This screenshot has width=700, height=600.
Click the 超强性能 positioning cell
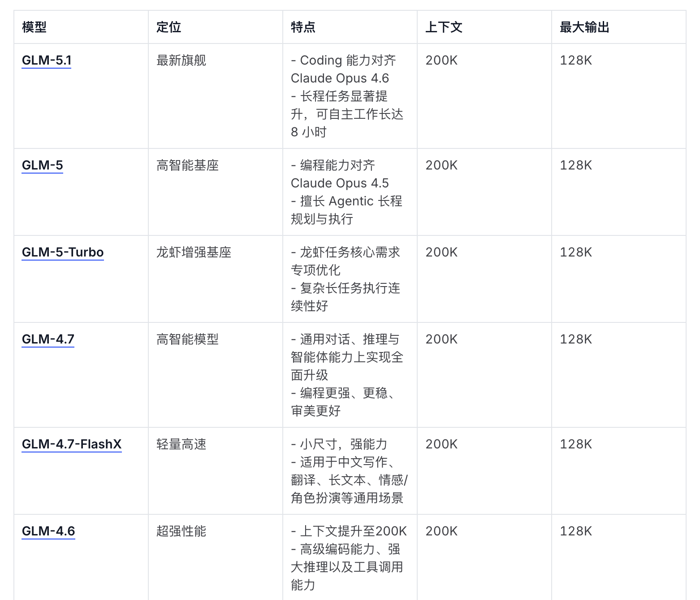point(181,531)
